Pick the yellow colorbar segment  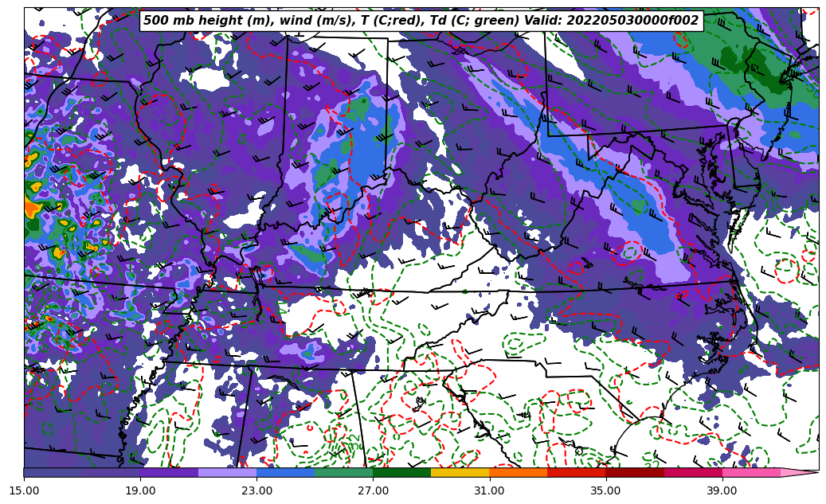[460, 472]
